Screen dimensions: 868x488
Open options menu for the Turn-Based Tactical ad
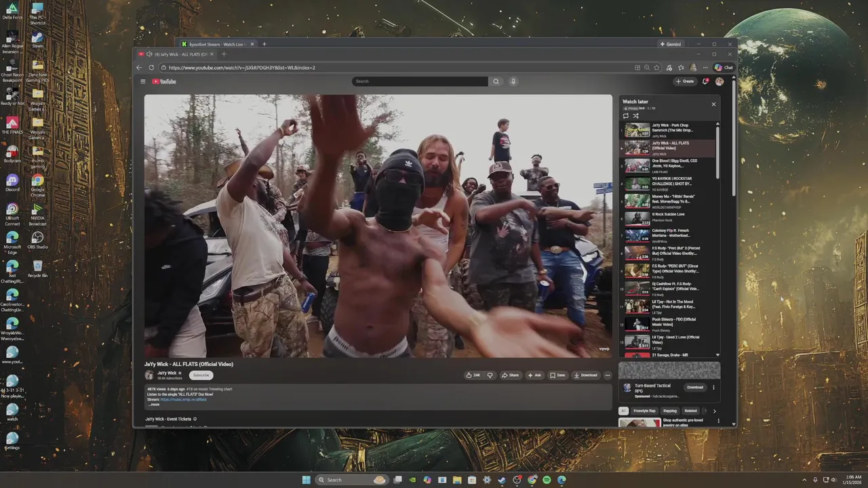[x=713, y=388]
